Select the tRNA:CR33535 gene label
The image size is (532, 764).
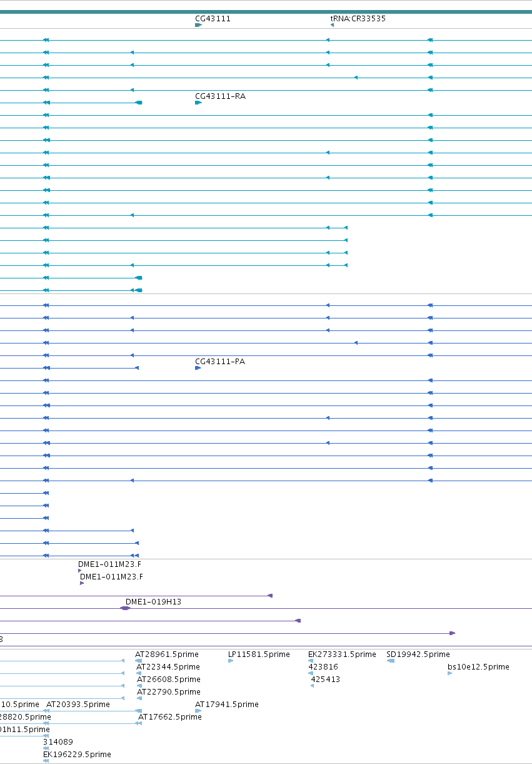point(358,19)
